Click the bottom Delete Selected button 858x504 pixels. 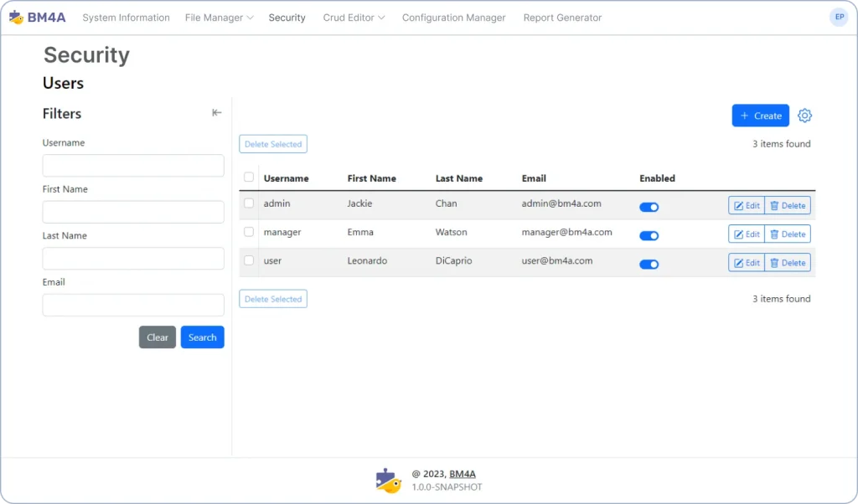(273, 299)
